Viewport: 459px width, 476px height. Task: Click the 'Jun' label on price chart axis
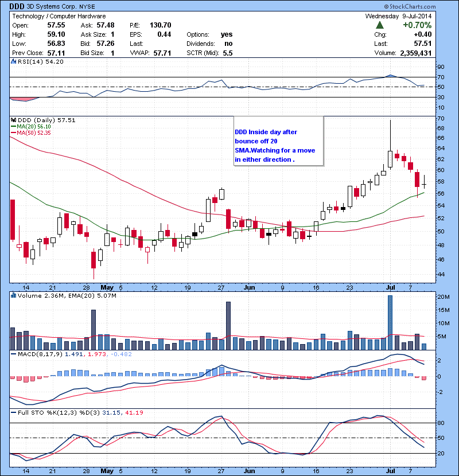point(249,287)
